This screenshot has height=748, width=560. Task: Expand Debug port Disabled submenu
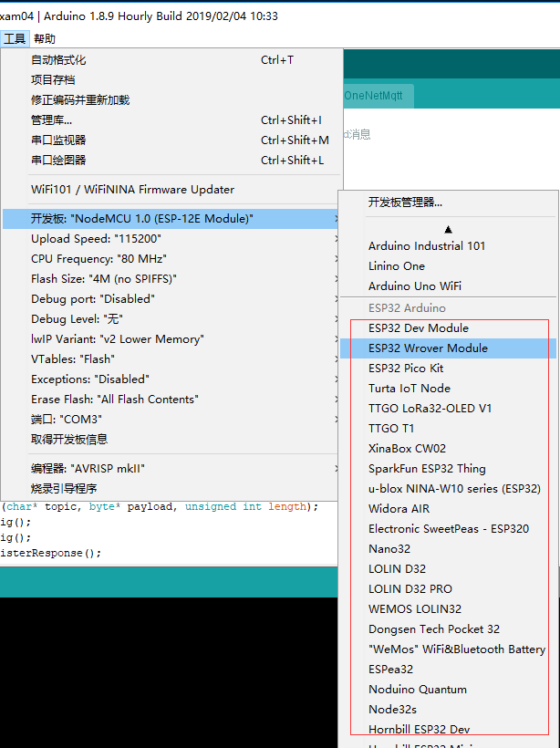(x=171, y=299)
